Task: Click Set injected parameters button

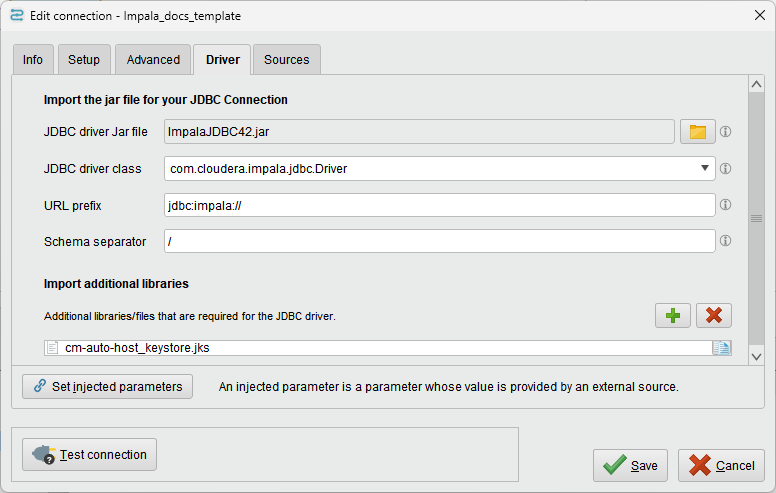Action: coord(108,386)
